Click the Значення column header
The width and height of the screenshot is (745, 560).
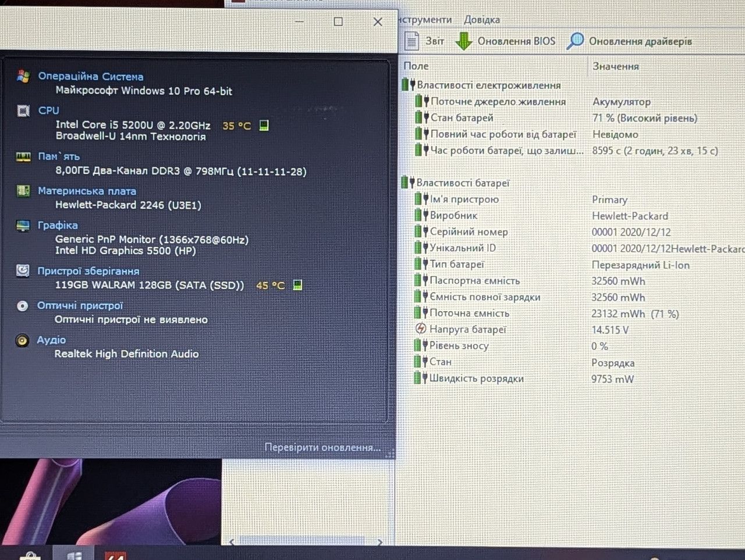pyautogui.click(x=616, y=66)
